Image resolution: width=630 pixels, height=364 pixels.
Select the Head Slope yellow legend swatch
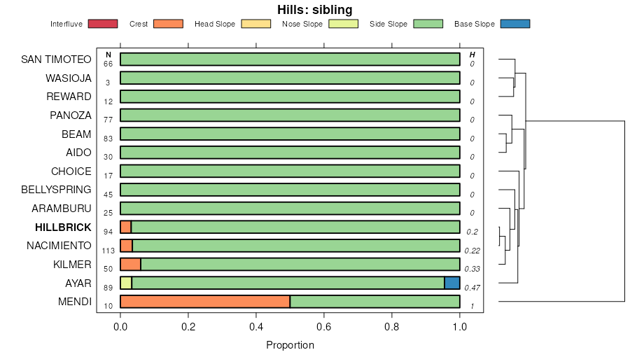(x=255, y=24)
